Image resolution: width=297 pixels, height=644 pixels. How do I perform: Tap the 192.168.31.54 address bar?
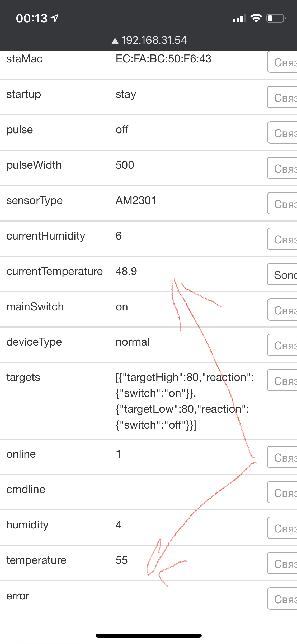[154, 40]
